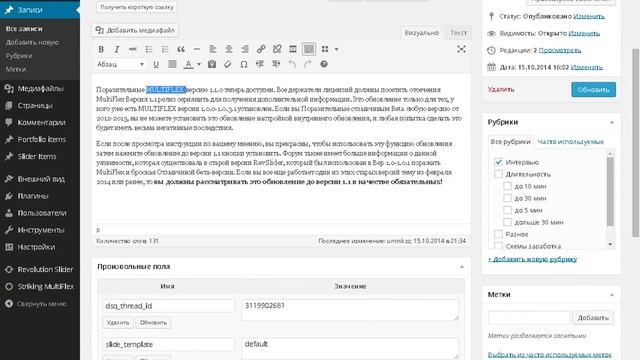Click Добавить новую рубрику link

click(x=532, y=259)
